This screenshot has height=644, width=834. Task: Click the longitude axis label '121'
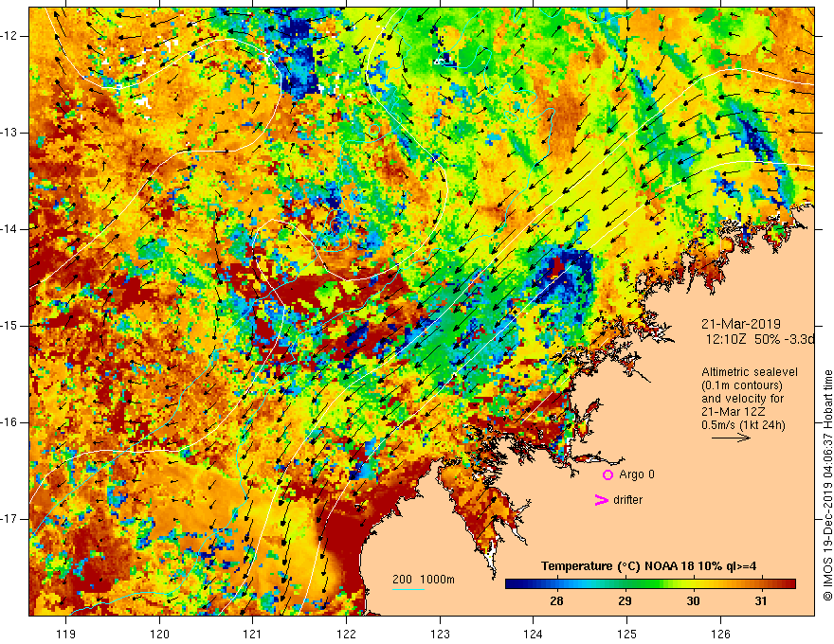coord(253,634)
